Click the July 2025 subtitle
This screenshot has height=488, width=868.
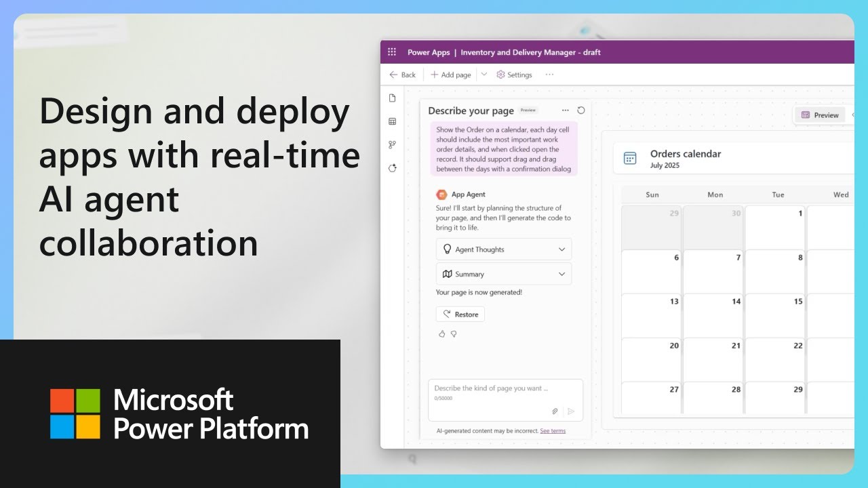click(x=665, y=165)
